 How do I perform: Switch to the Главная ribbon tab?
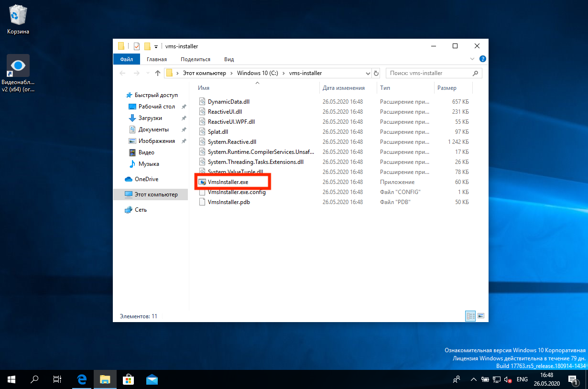[157, 59]
